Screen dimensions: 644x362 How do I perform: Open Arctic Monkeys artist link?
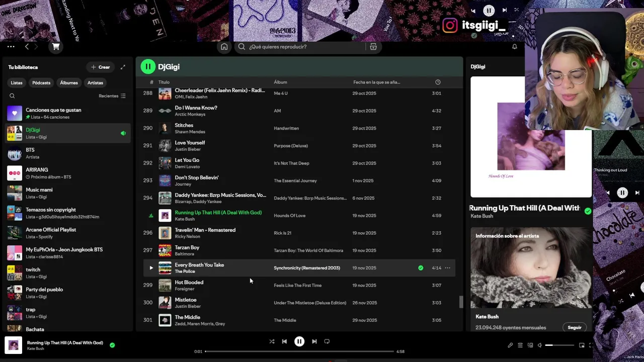pos(190,114)
